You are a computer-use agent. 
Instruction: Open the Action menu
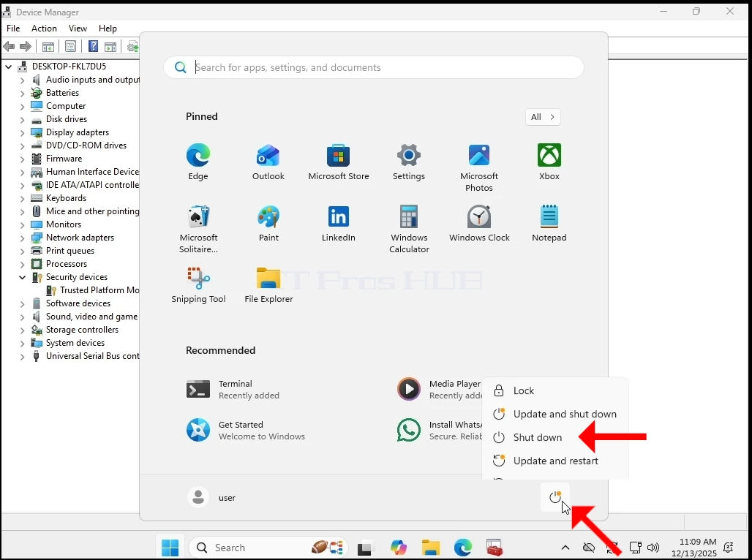coord(44,29)
